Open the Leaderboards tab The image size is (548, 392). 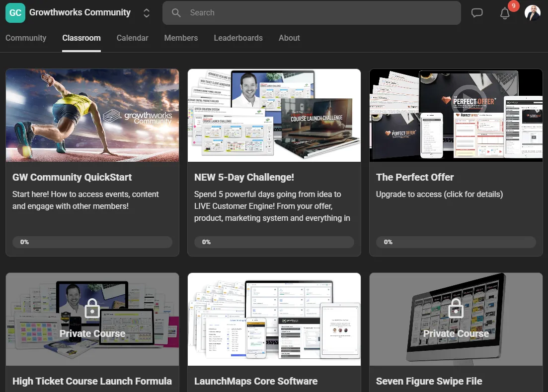point(238,38)
